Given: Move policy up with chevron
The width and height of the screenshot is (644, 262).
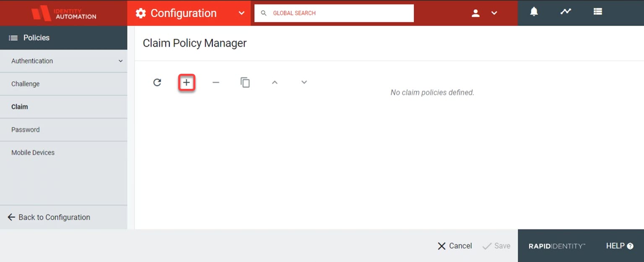Looking at the screenshot, I should point(275,83).
